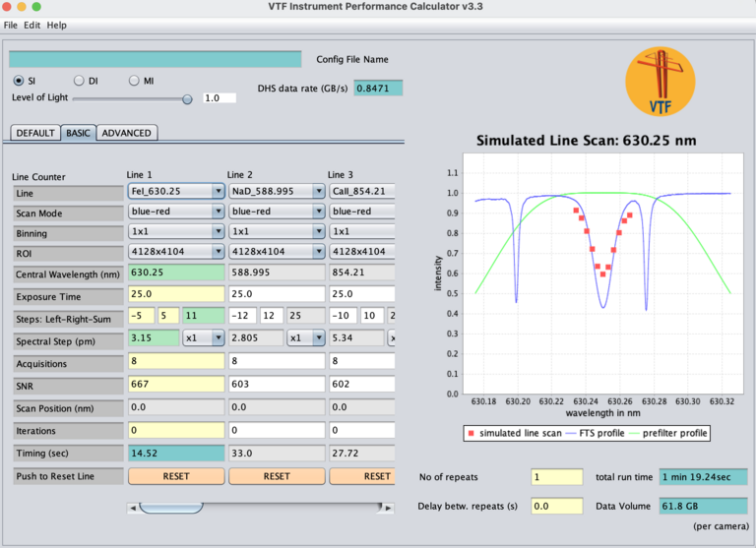Screen dimensions: 756x548
Task: Reset Line 2 with RESET button
Action: pos(277,476)
